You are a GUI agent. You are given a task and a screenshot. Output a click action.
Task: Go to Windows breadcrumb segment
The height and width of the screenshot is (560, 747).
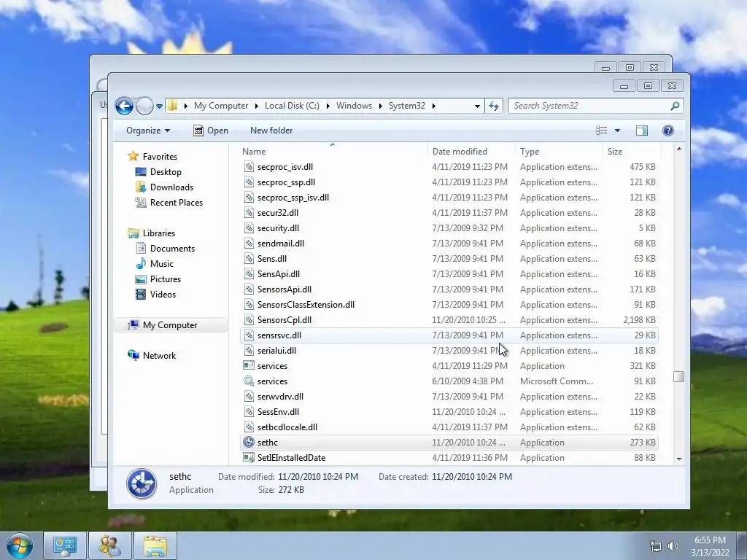pos(354,106)
